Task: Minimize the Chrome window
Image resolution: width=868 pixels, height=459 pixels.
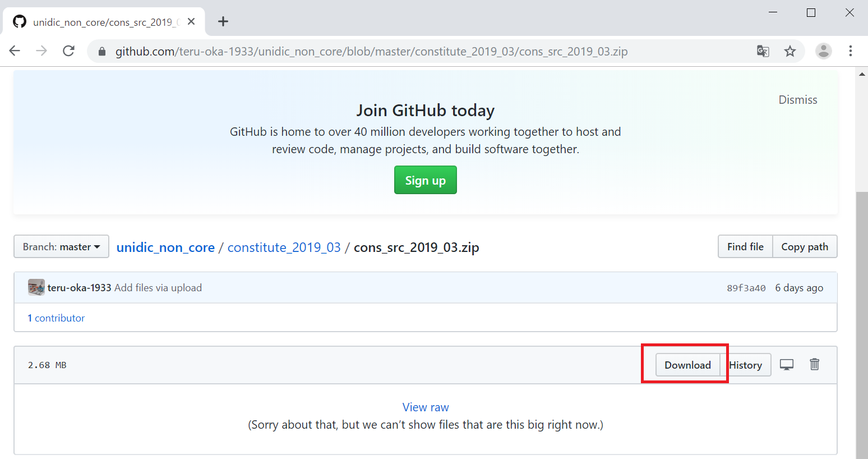Action: pos(773,12)
